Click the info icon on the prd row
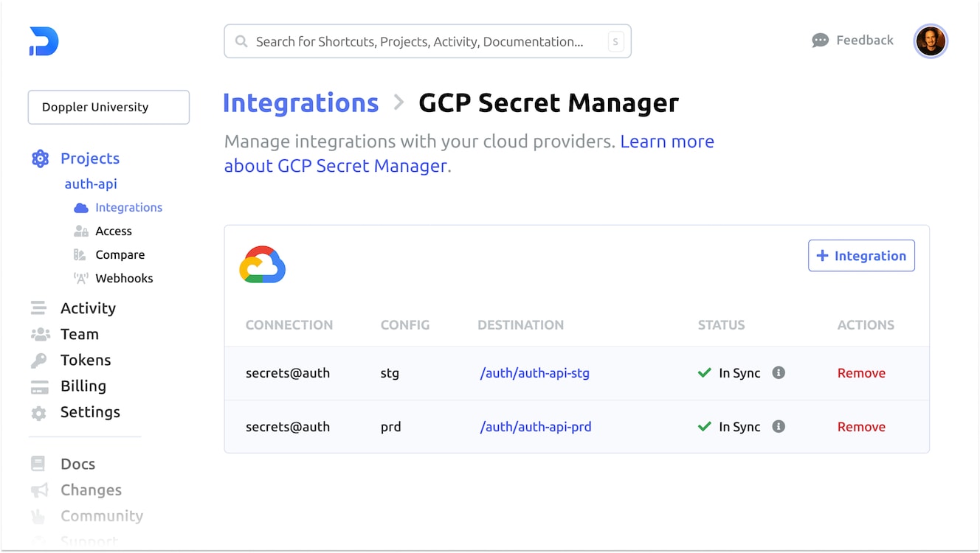Viewport: 980px width, 553px height. (x=778, y=426)
